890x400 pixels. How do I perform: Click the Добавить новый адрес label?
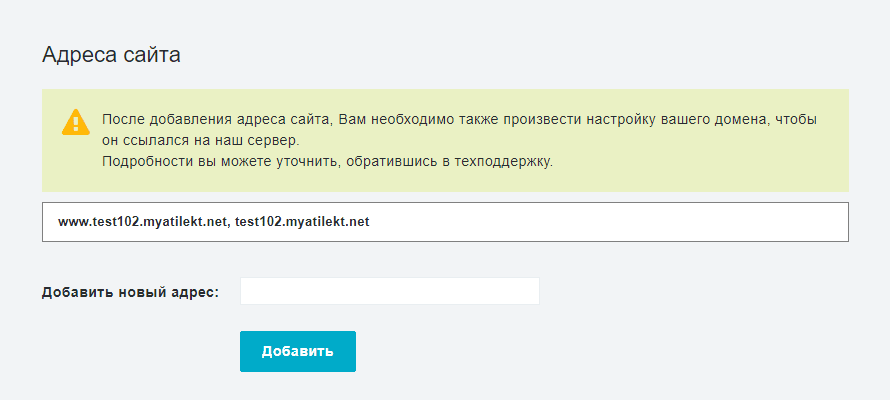[131, 293]
